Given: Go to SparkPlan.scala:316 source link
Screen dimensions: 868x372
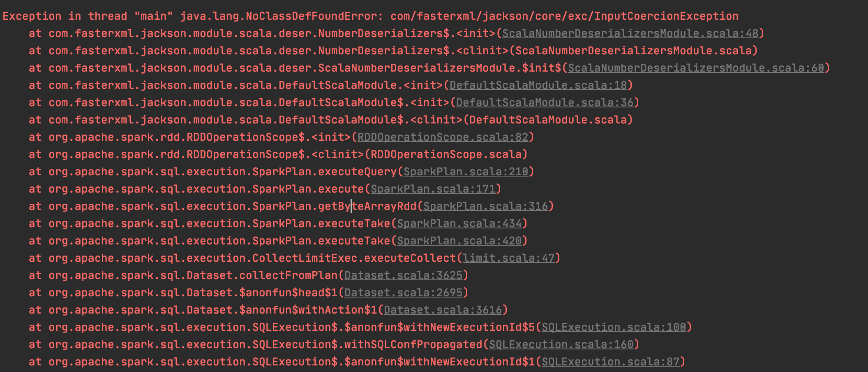Looking at the screenshot, I should pyautogui.click(x=485, y=206).
